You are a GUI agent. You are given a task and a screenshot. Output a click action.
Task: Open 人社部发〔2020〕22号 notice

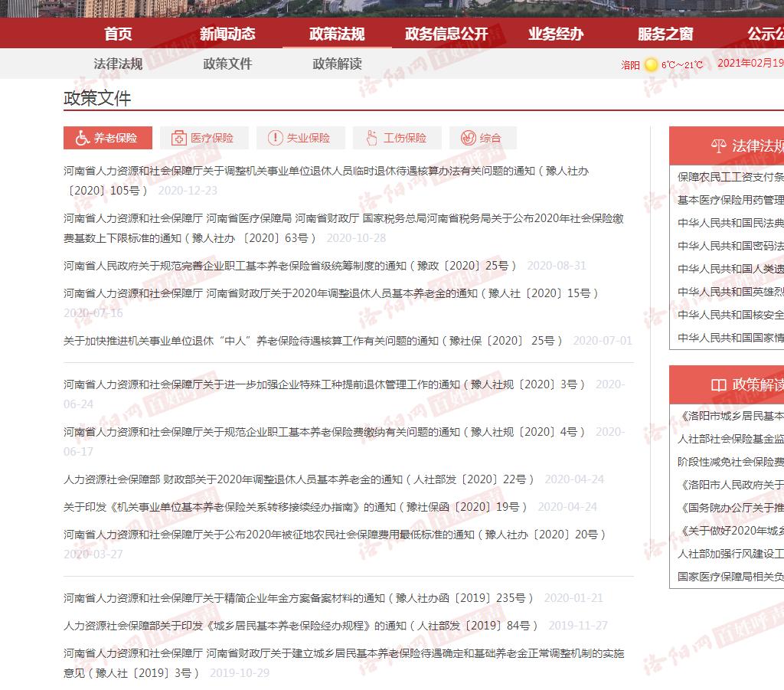click(x=299, y=479)
